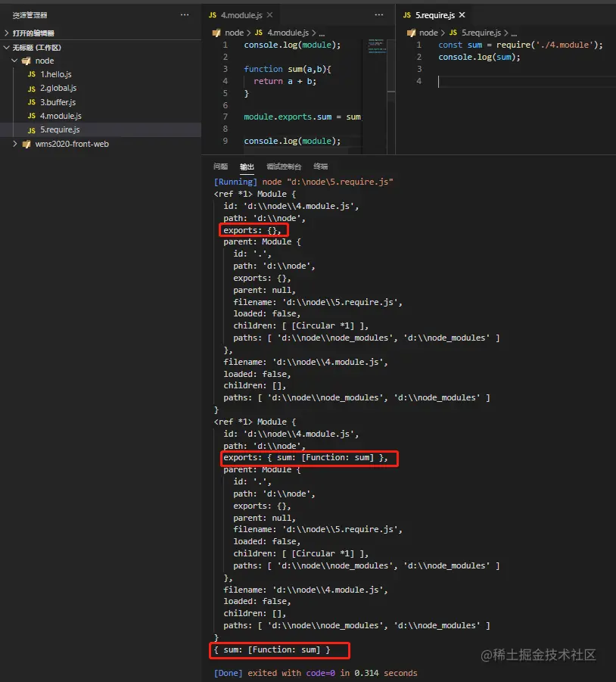The width and height of the screenshot is (616, 682).
Task: Show the 终端 panel tab
Action: tap(321, 167)
